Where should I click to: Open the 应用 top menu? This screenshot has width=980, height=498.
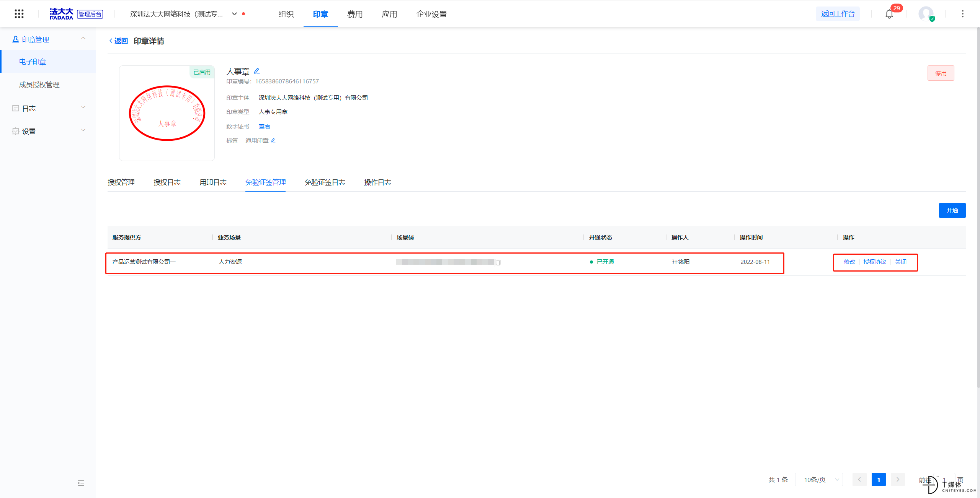(389, 14)
